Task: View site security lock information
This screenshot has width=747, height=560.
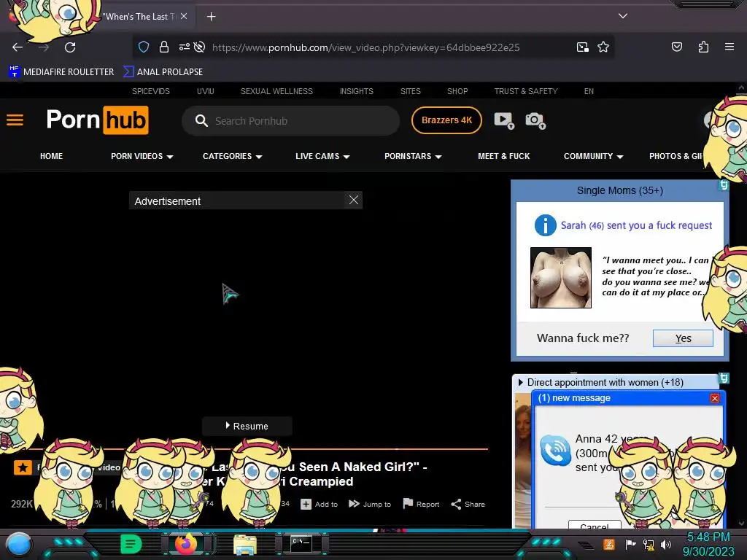Action: tap(164, 47)
